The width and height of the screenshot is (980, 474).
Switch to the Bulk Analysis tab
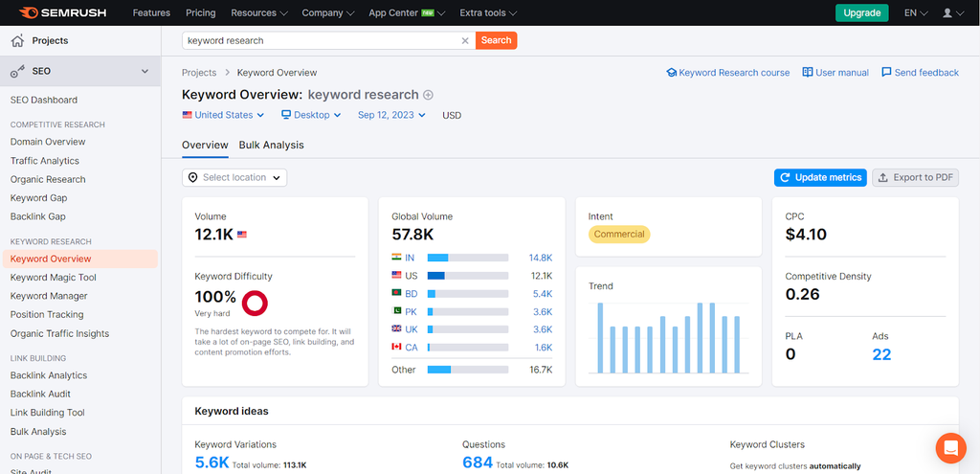tap(271, 145)
